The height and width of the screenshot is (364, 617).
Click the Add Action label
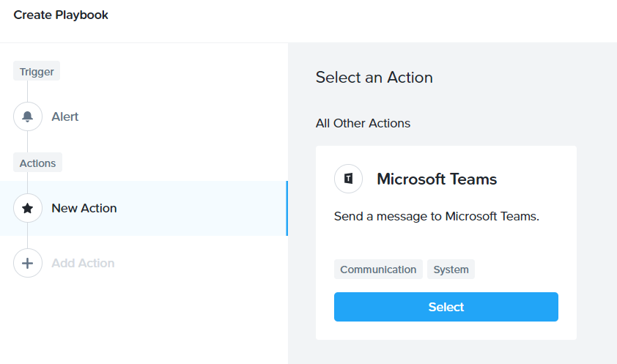pyautogui.click(x=83, y=263)
